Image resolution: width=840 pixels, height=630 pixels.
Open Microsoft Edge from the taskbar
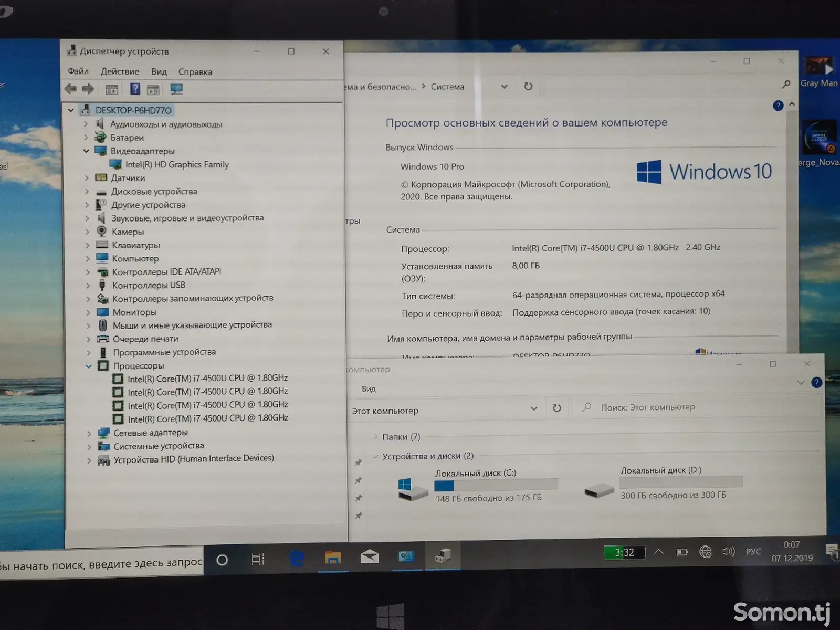297,558
